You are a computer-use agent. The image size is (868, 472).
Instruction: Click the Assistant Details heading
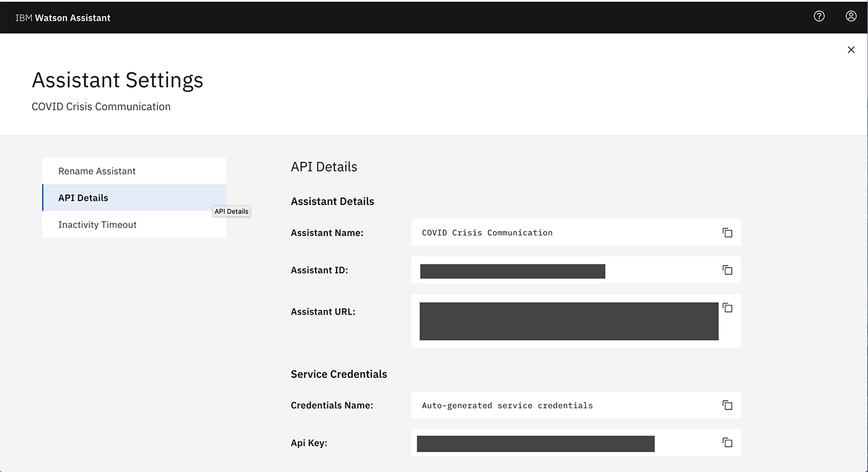click(332, 201)
